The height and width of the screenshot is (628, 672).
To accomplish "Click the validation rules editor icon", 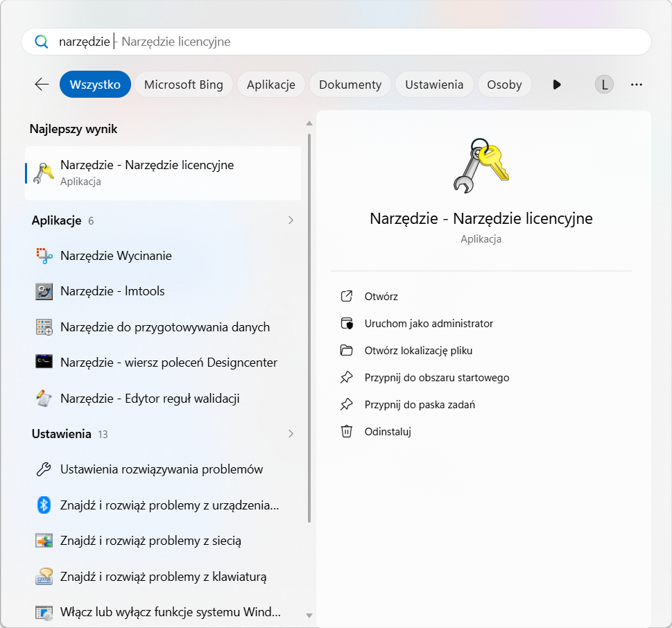I will [x=44, y=399].
